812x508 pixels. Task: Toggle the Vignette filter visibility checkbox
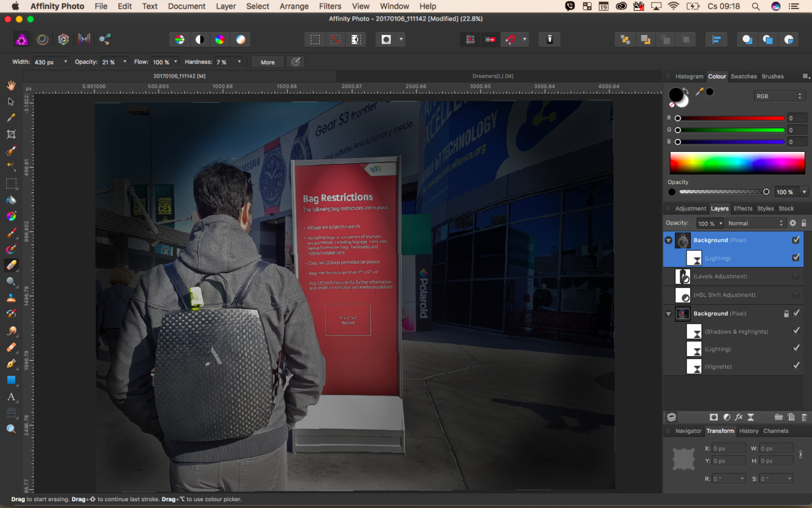pyautogui.click(x=796, y=366)
